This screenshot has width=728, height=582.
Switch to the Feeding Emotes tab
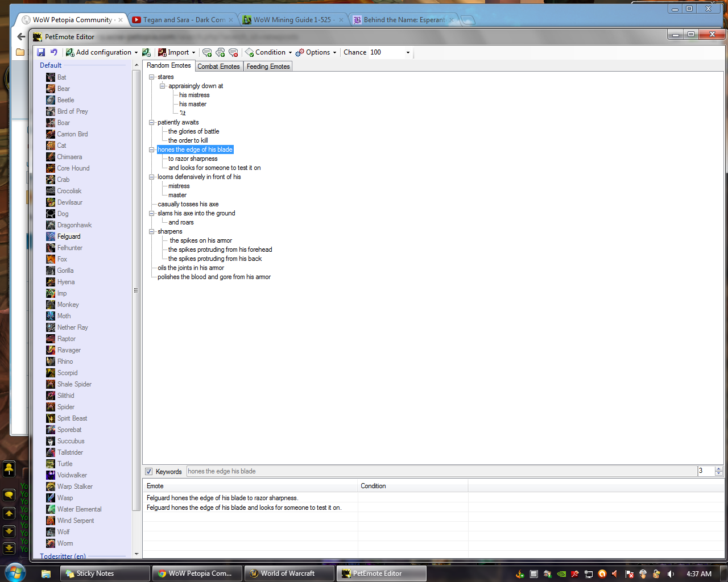[x=268, y=66]
